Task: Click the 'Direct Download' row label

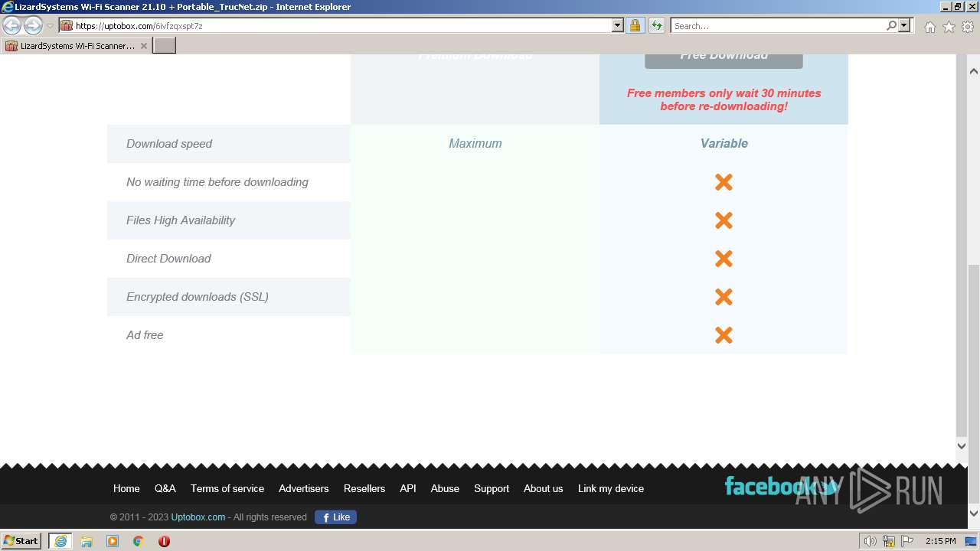Action: (x=168, y=258)
